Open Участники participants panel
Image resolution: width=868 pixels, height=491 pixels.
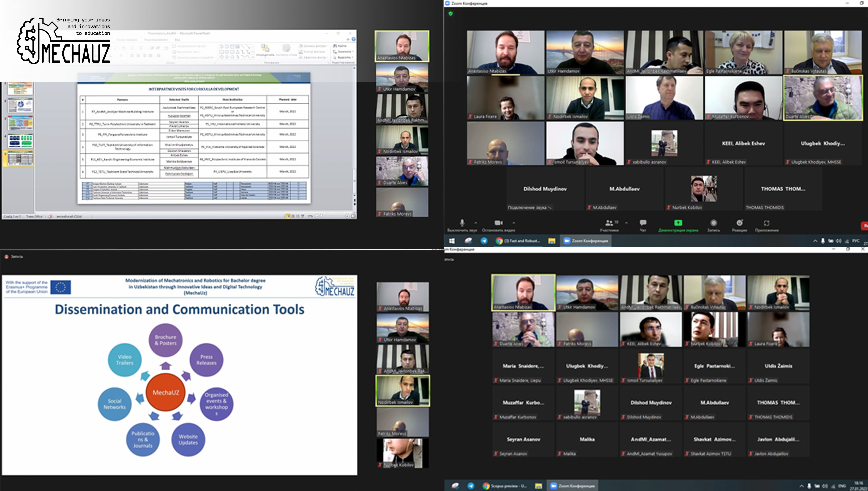609,223
